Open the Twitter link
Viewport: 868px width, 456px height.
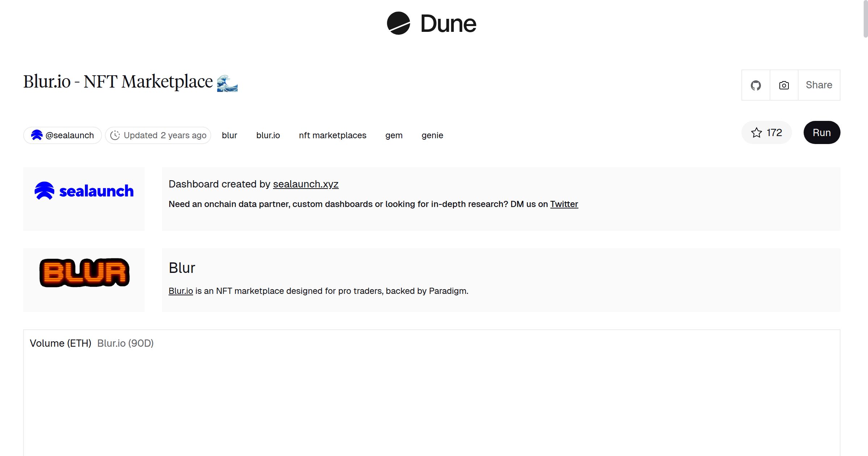[564, 204]
